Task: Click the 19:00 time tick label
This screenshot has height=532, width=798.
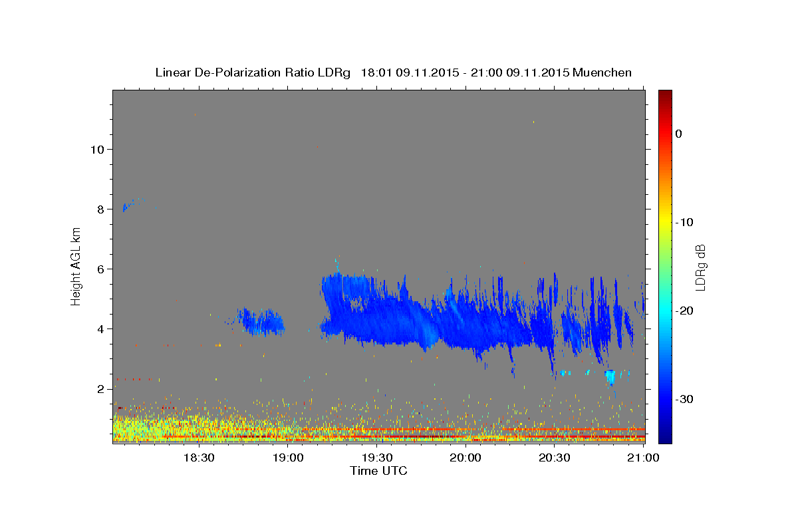Action: (287, 458)
